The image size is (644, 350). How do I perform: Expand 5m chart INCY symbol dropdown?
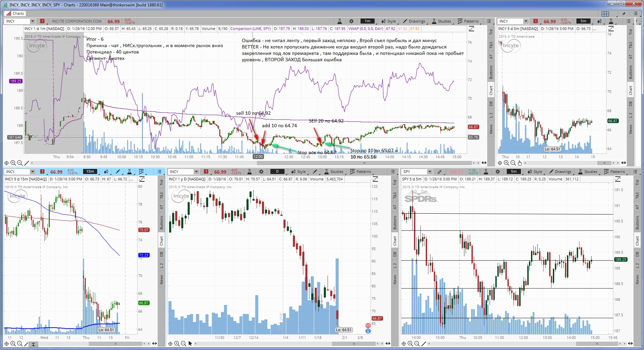526,21
